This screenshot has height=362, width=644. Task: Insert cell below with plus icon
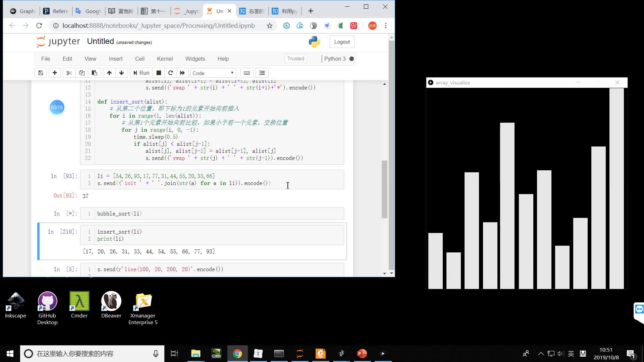[55, 73]
